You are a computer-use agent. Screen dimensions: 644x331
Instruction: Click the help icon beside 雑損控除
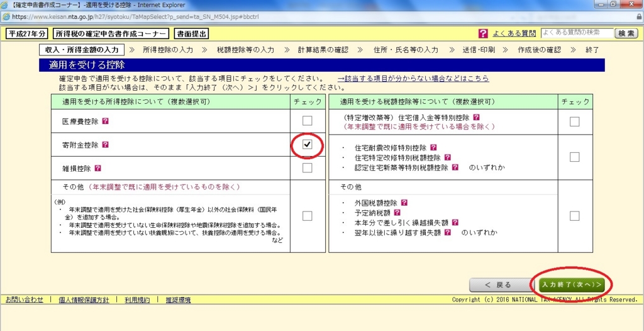(x=97, y=168)
